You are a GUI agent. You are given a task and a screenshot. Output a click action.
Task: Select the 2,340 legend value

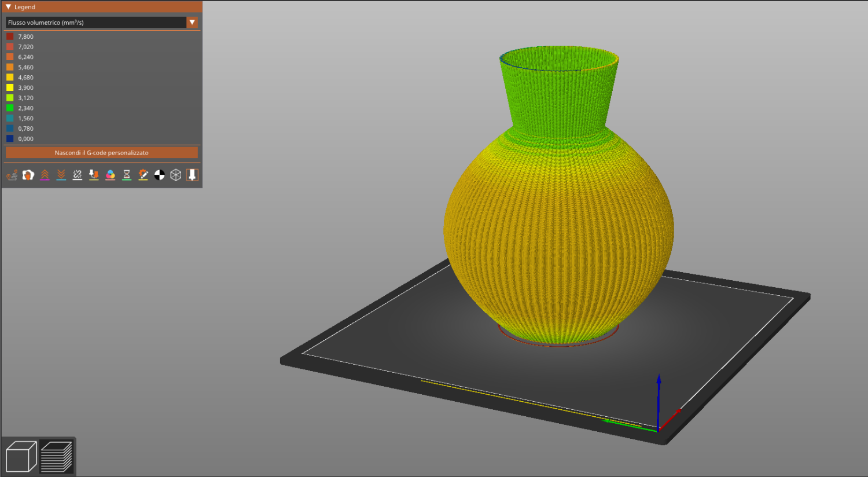coord(25,108)
